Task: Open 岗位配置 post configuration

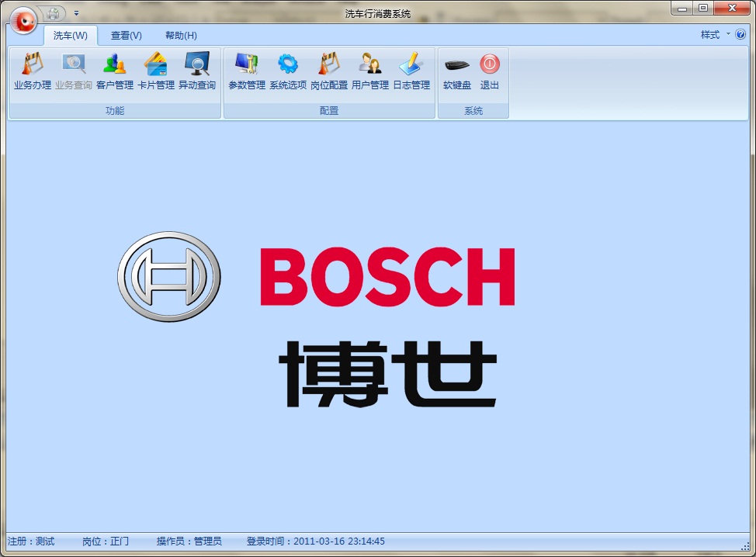Action: 329,71
